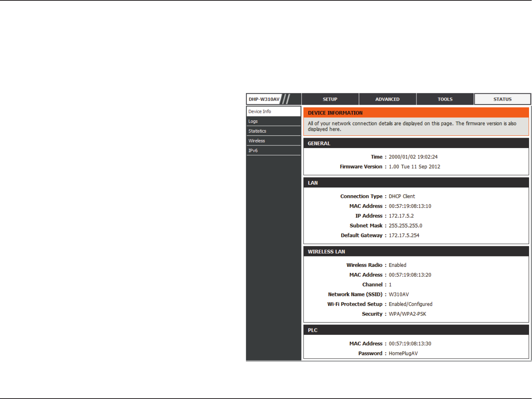Click the WIRELESS LAN section header
Image resolution: width=532 pixels, height=399 pixels.
416,252
